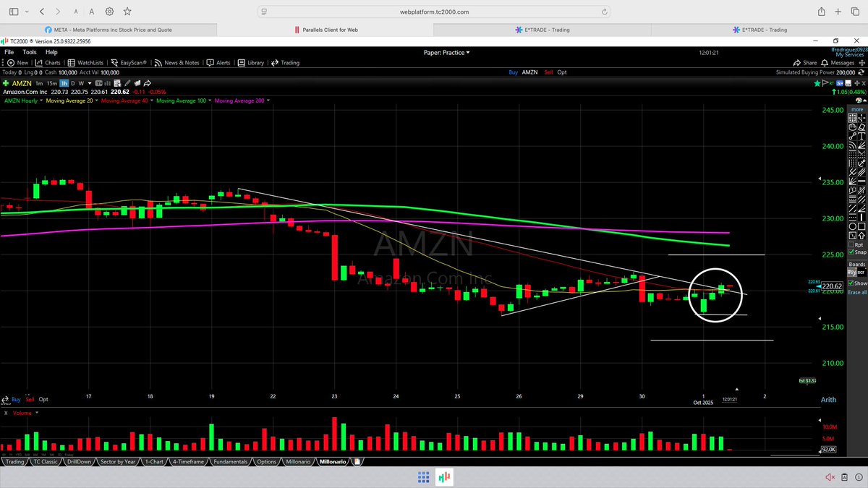Open Moving Average 20 dropdown
Image resolution: width=868 pixels, height=488 pixels.
point(96,101)
